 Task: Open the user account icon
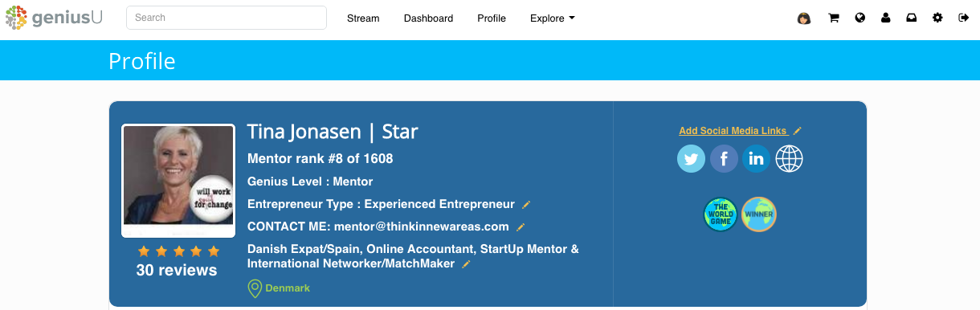886,18
